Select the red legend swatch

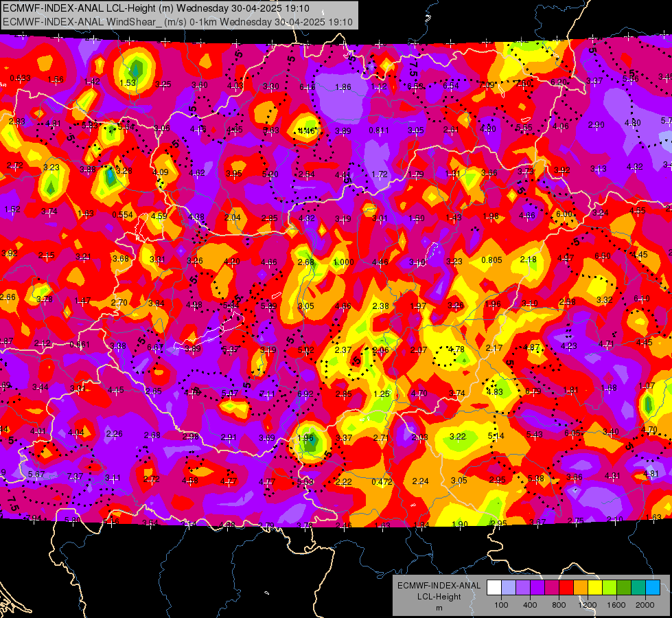566,588
